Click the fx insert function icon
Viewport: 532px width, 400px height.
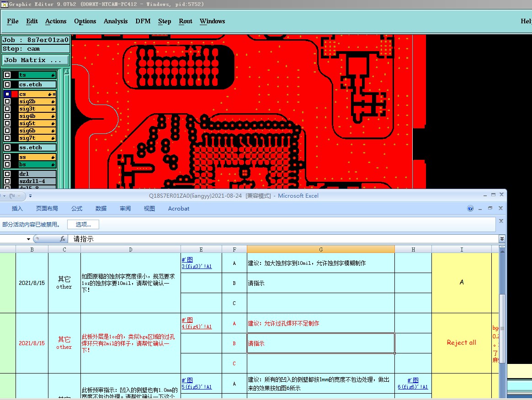pos(63,239)
